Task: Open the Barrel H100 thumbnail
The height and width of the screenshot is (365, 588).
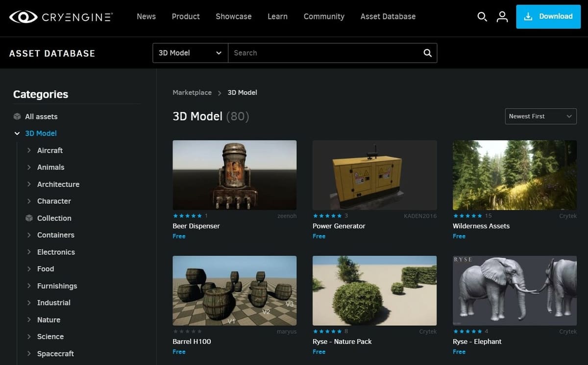Action: click(x=235, y=291)
